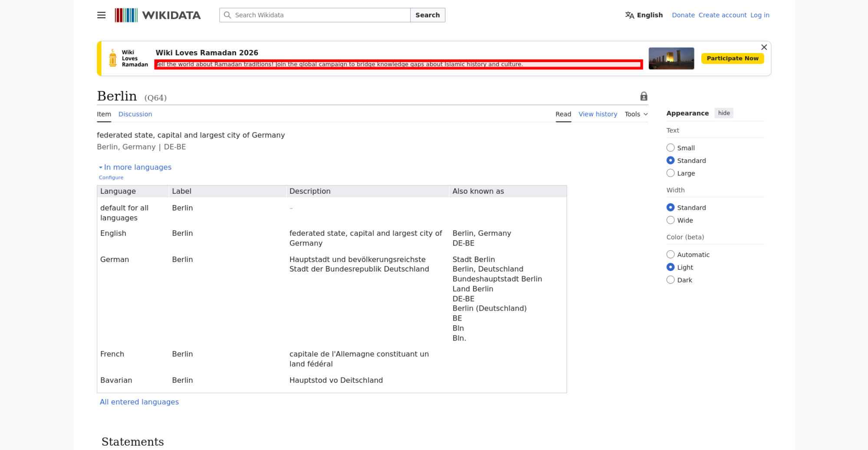This screenshot has height=450, width=868.
Task: Click the Wiki Loves Ramadan lantern icon
Action: click(113, 58)
